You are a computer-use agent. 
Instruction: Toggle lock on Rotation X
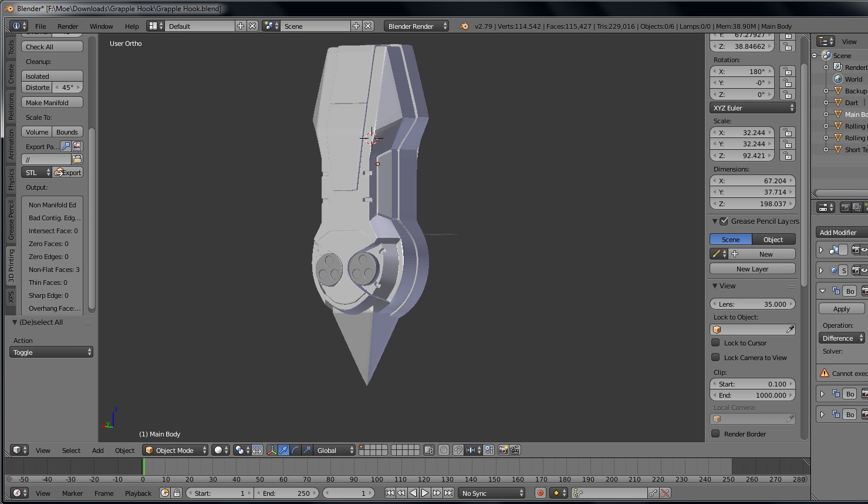click(x=788, y=71)
